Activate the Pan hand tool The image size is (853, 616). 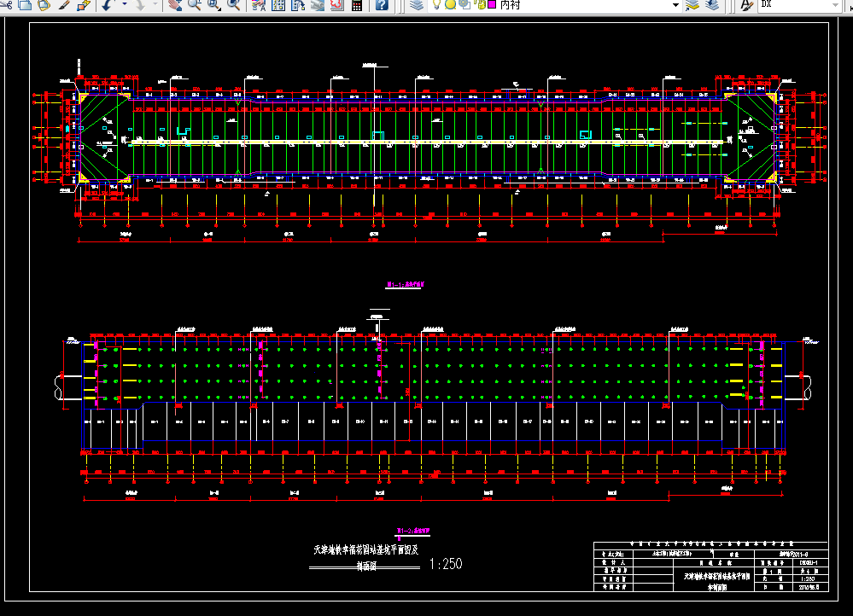175,5
